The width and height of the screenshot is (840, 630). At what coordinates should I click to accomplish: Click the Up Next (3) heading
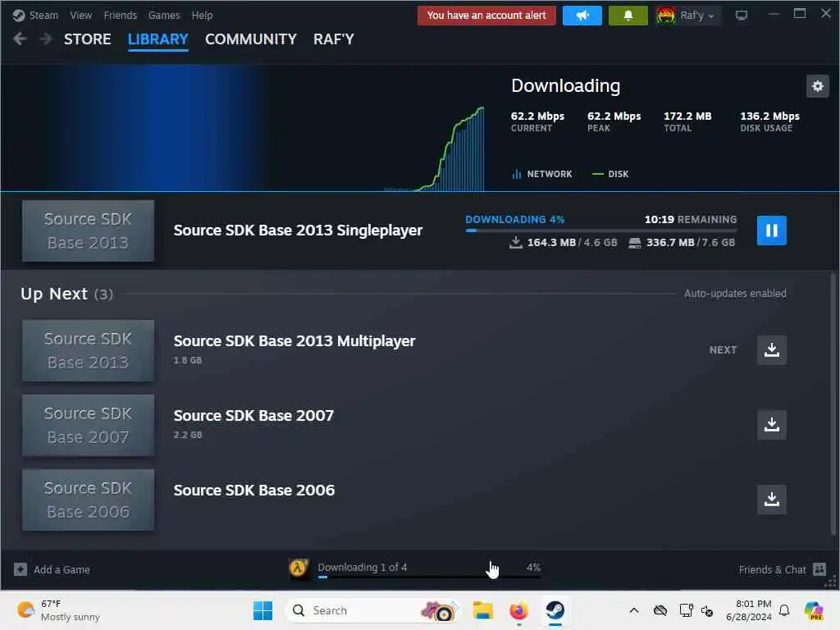coord(66,294)
